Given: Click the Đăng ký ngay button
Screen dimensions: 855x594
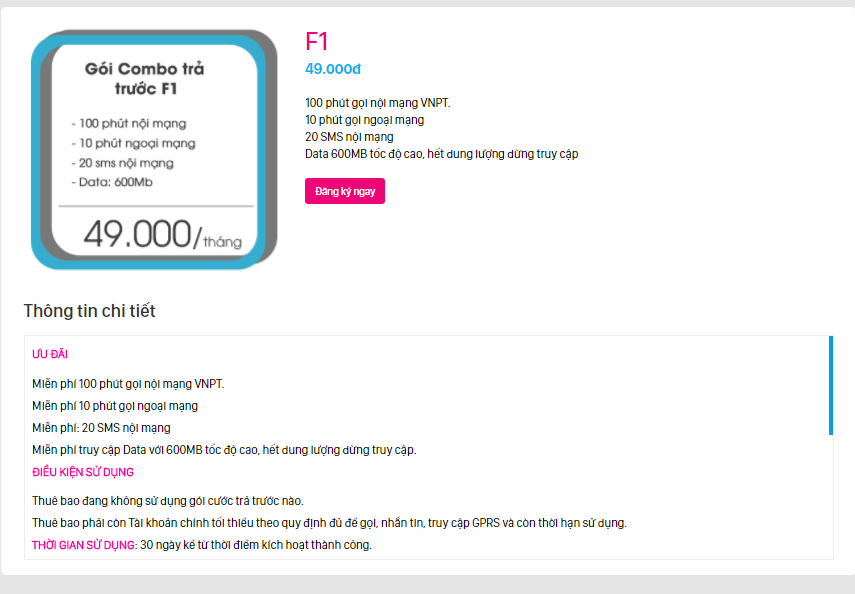Looking at the screenshot, I should (345, 191).
